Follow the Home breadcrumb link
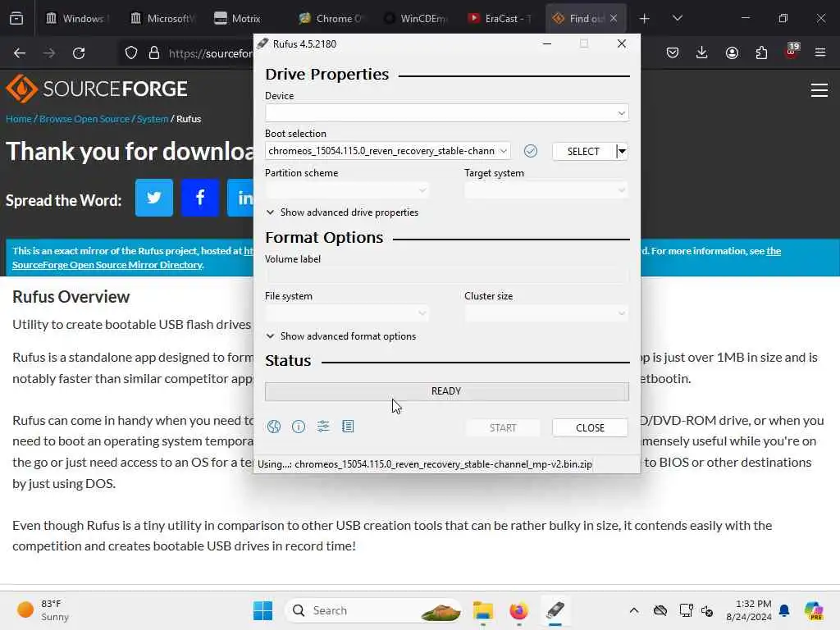The width and height of the screenshot is (840, 630). tap(19, 119)
